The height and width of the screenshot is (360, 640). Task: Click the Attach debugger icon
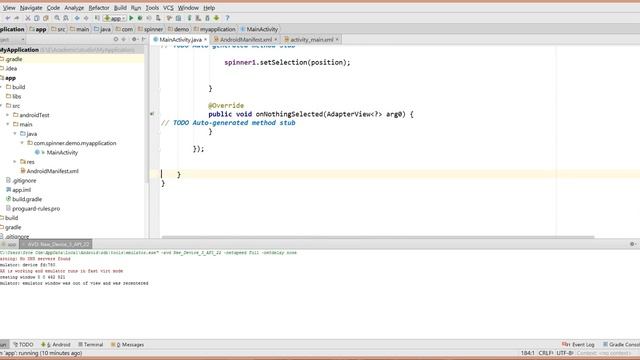(158, 18)
